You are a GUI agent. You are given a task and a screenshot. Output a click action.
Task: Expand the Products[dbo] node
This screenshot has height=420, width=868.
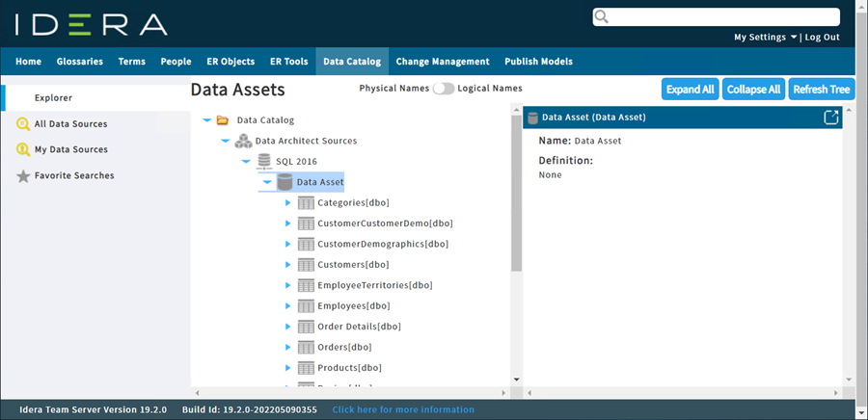pos(287,368)
